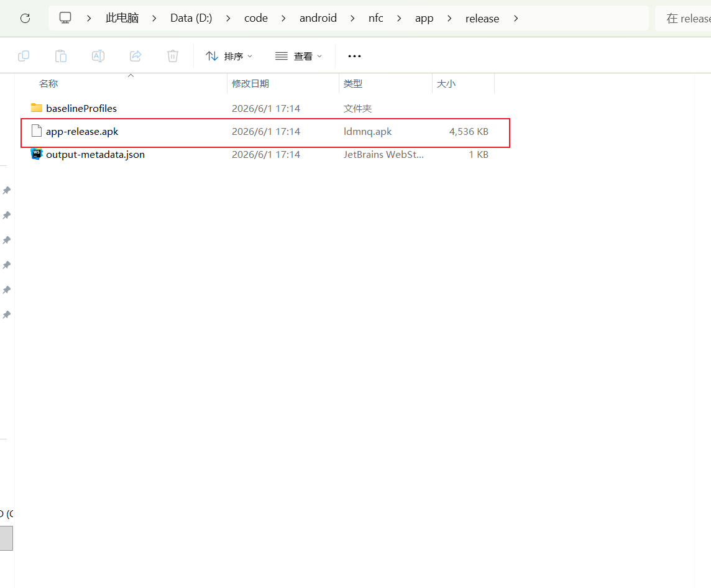Navigate to android folder in breadcrumb
The image size is (711, 588).
pos(318,18)
